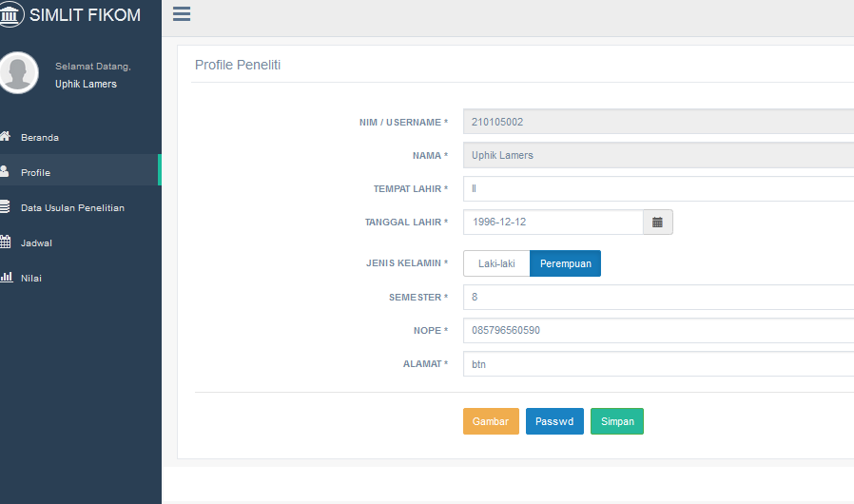Click the green Simpan button
Image resolution: width=854 pixels, height=504 pixels.
pyautogui.click(x=617, y=421)
